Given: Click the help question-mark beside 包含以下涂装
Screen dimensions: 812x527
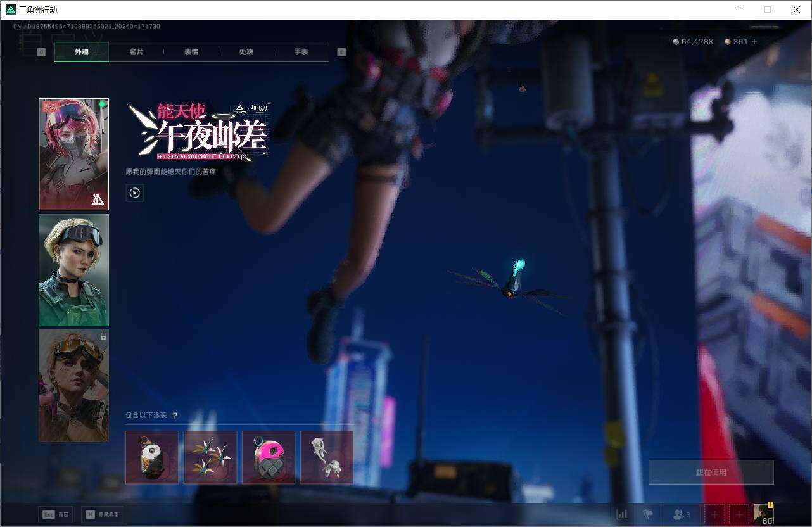Looking at the screenshot, I should pyautogui.click(x=175, y=416).
